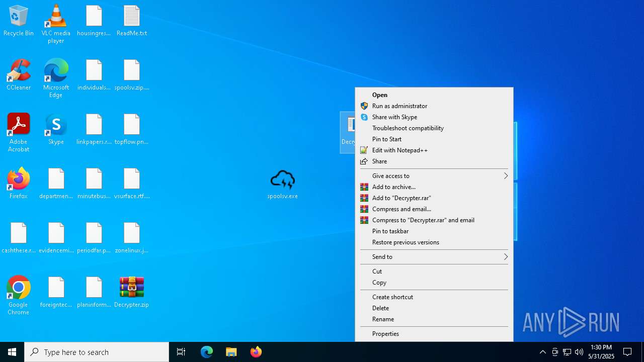Select the cashthese file icon
Viewport: 644px width, 362px height.
19,238
